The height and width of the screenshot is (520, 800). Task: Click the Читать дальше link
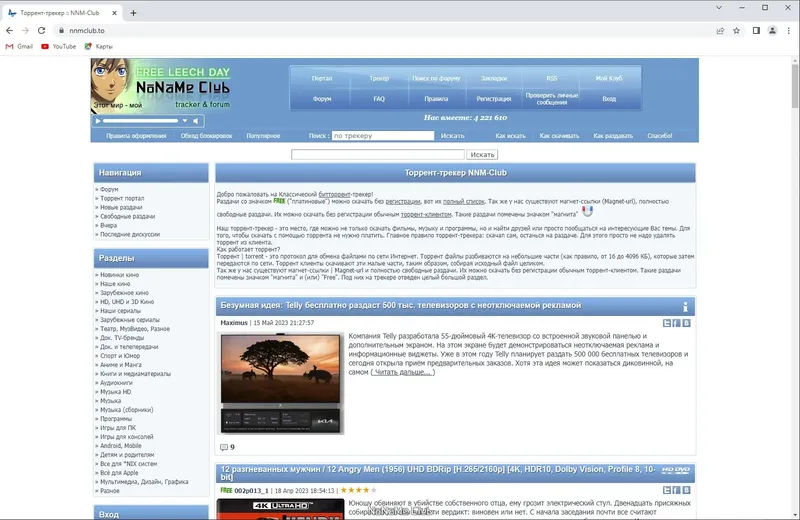[x=403, y=372]
